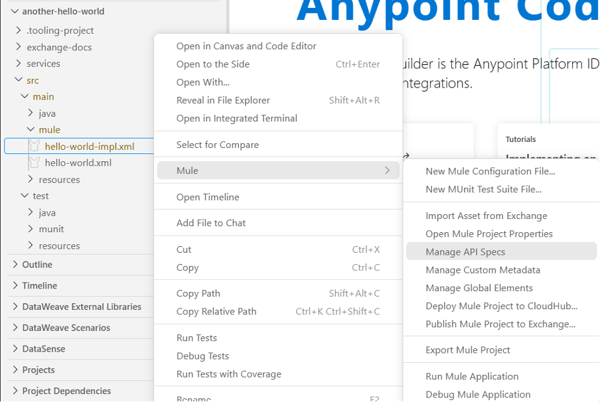This screenshot has height=402, width=600.
Task: Choose Manage Global Elements
Action: pyautogui.click(x=501, y=287)
